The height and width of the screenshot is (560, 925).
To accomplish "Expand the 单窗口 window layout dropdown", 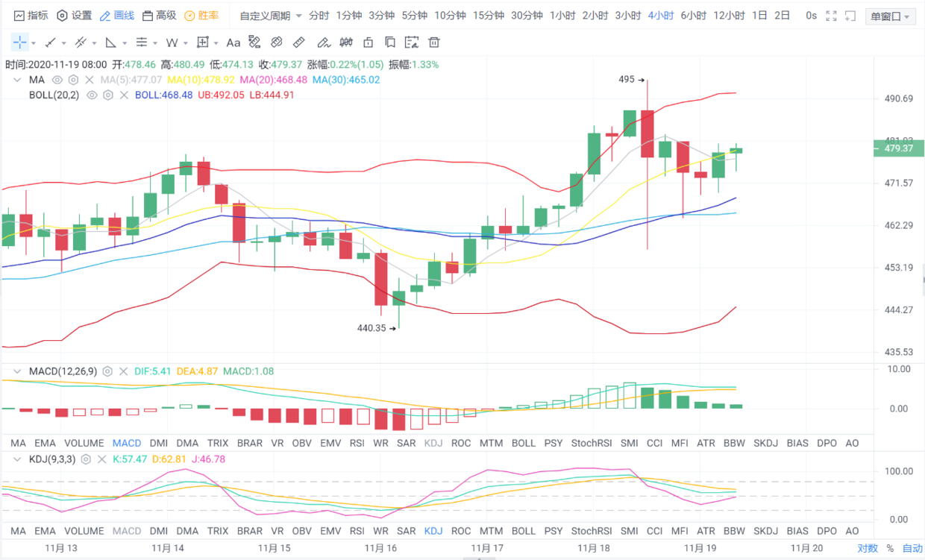I will [891, 16].
